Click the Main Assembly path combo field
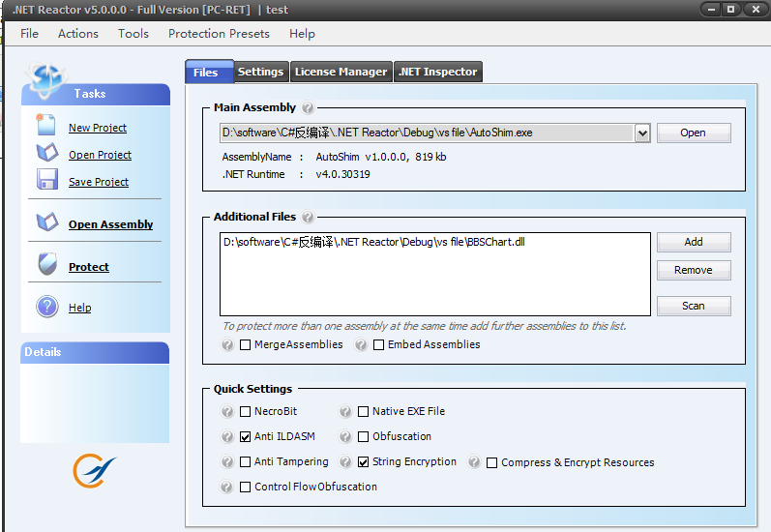 tap(427, 133)
